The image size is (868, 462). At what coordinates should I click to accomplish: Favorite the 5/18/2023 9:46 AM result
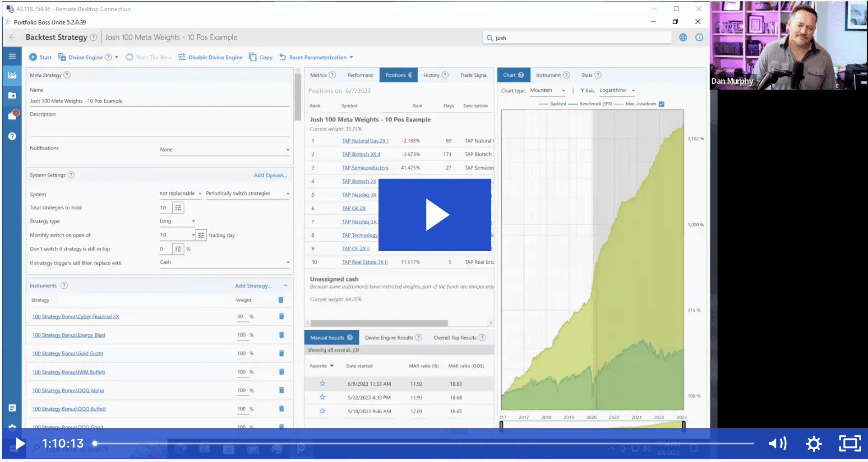[323, 411]
